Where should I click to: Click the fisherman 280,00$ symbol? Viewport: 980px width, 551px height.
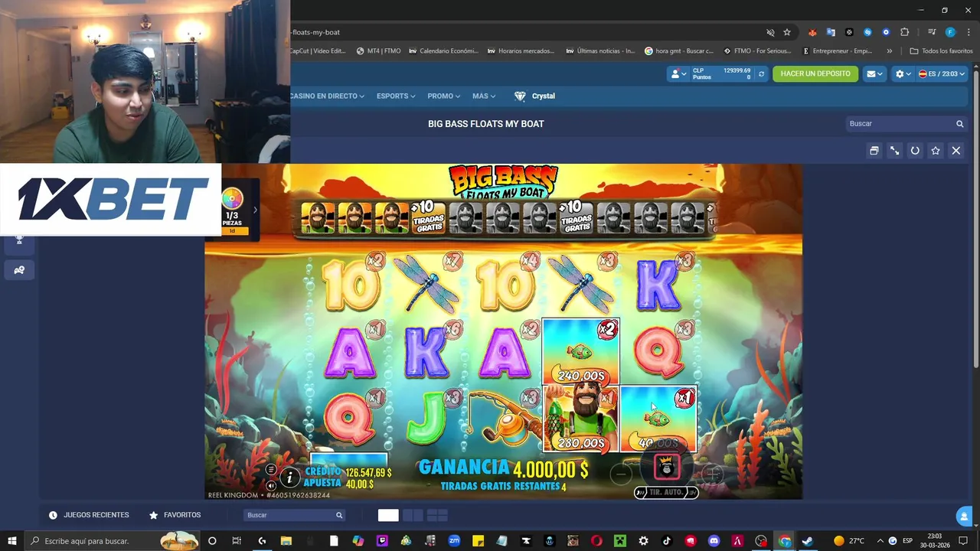(580, 419)
